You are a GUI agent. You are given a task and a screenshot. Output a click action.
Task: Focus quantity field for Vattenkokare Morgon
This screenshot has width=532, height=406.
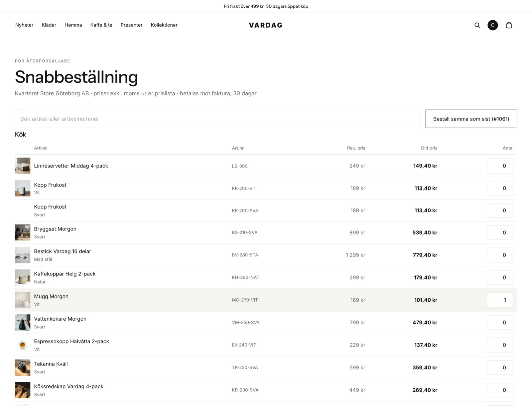tap(500, 323)
